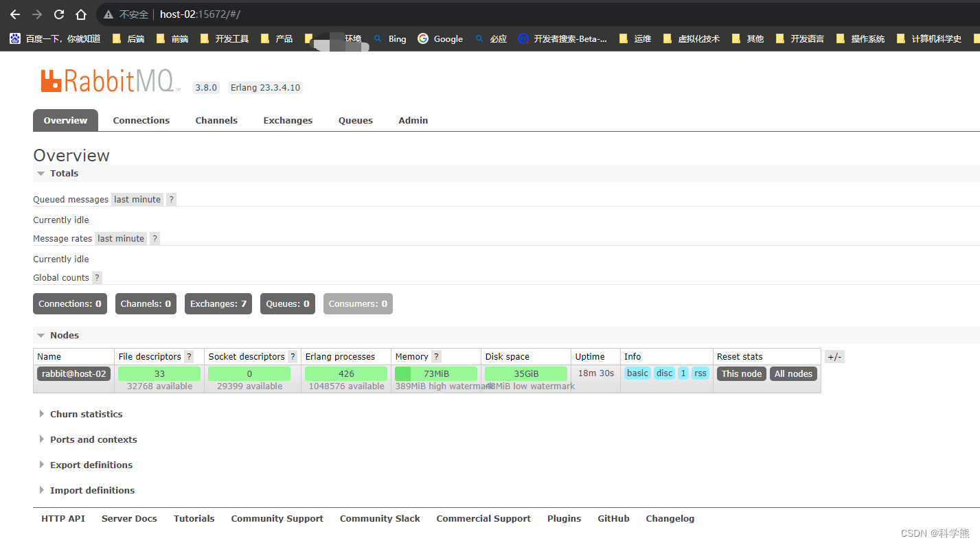Reset stats for This node
Viewport: 980px width, 545px height.
click(x=742, y=374)
